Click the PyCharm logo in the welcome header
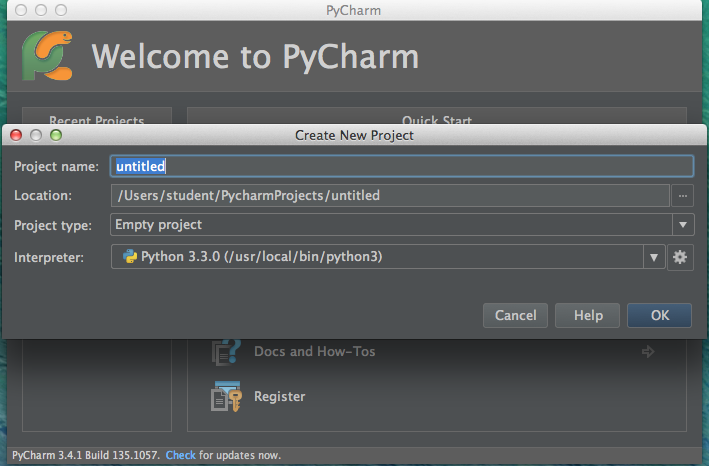 pos(47,56)
